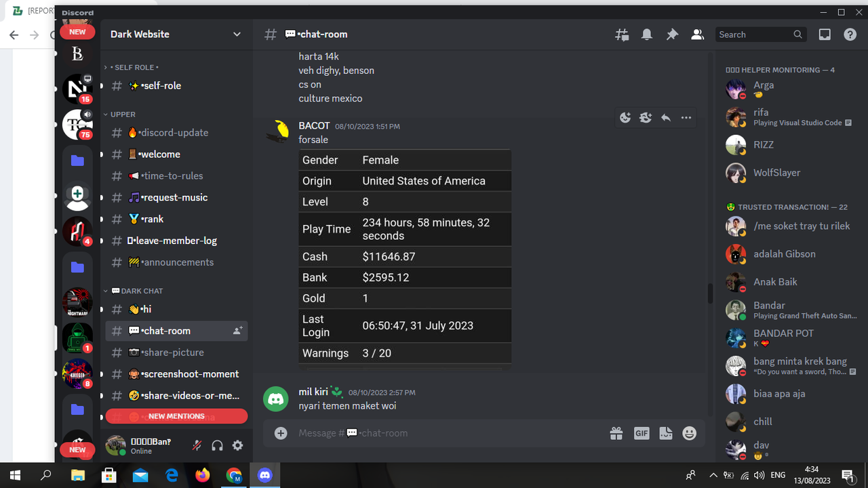Image resolution: width=868 pixels, height=488 pixels.
Task: Click the chat message scrollbar
Action: coord(710,293)
